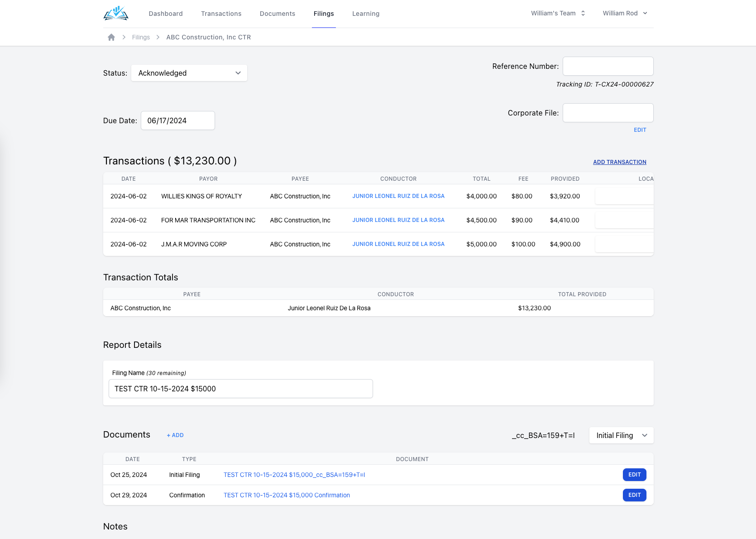The width and height of the screenshot is (756, 539).
Task: Open the William's Team switcher
Action: pyautogui.click(x=558, y=13)
